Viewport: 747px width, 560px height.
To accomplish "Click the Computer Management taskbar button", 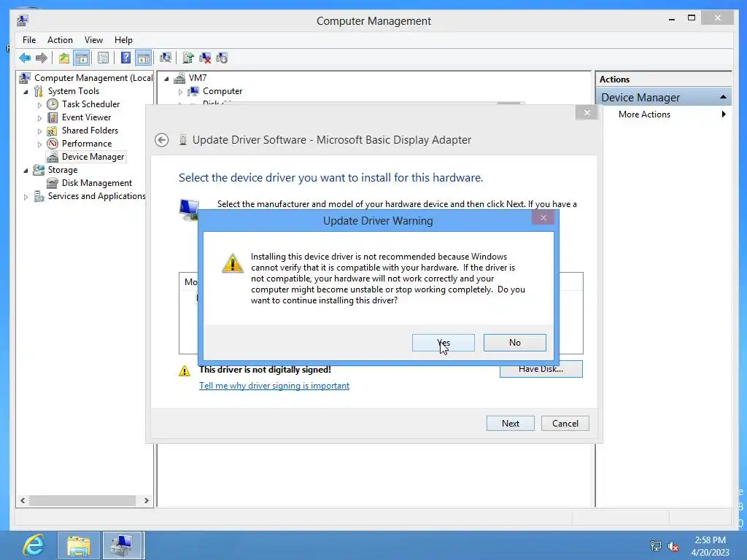I will tap(122, 545).
